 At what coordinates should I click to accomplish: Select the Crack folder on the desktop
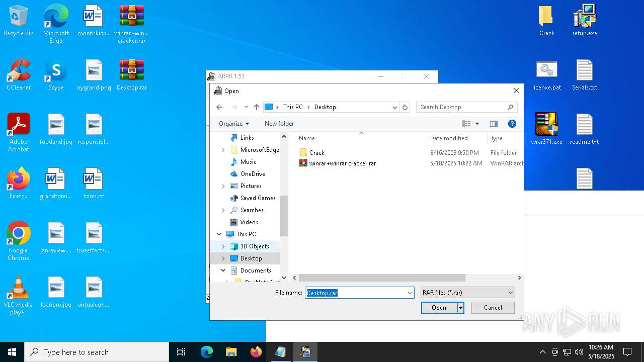coord(546,21)
